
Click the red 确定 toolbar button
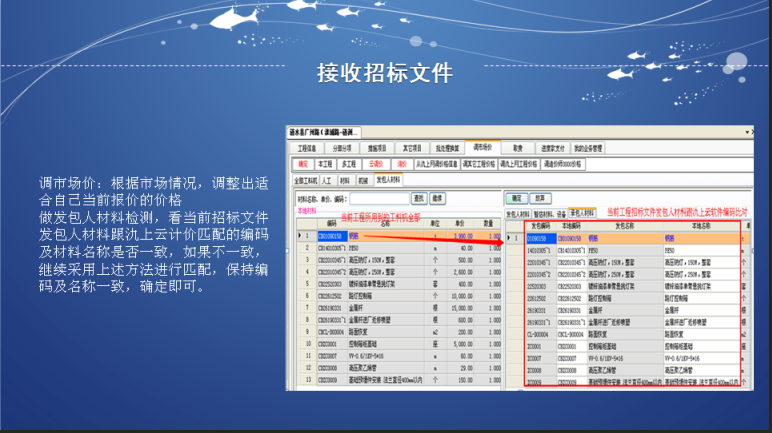click(x=303, y=164)
